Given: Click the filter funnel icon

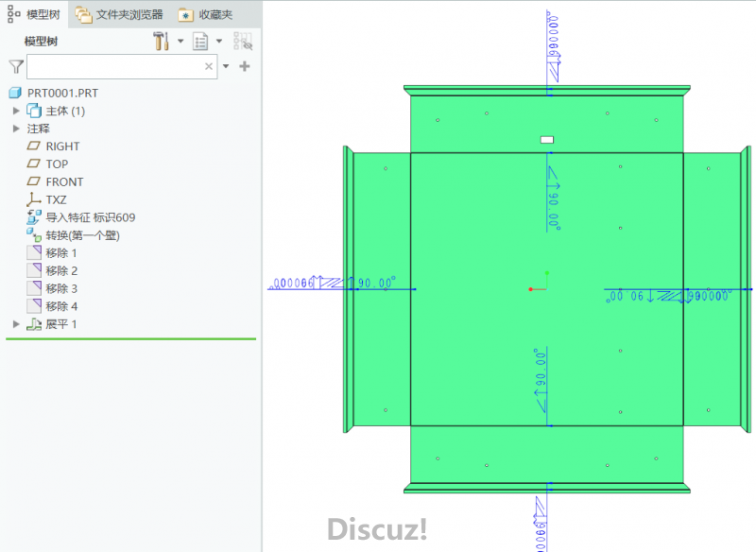Looking at the screenshot, I should pos(15,66).
